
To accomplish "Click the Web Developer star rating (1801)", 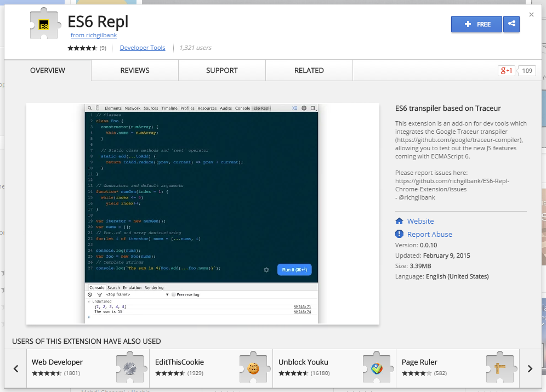I will point(56,373).
